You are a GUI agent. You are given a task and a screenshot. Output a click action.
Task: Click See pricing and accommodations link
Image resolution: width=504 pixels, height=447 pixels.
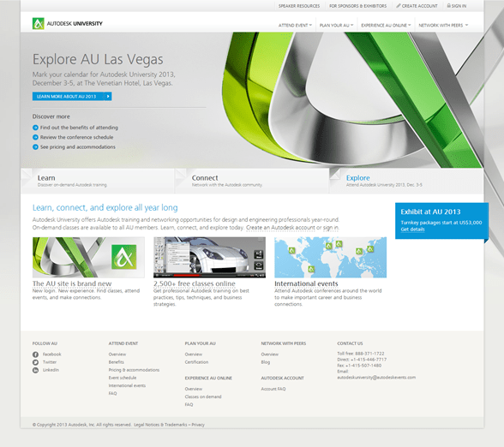coord(77,146)
